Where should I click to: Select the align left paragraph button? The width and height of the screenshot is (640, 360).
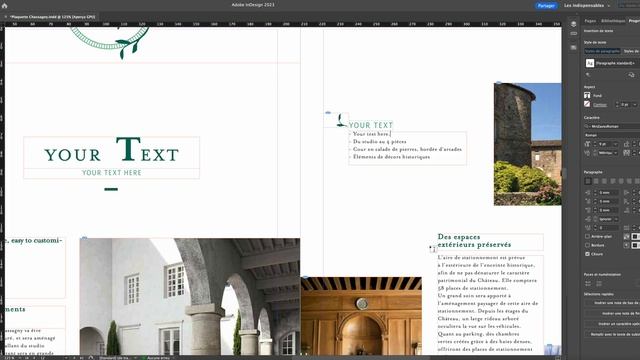click(x=588, y=181)
